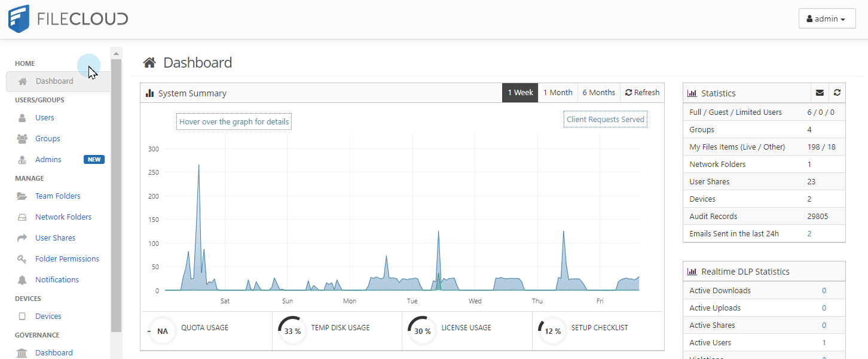Click the refresh icon in Statistics header
This screenshot has height=359, width=868.
[837, 93]
